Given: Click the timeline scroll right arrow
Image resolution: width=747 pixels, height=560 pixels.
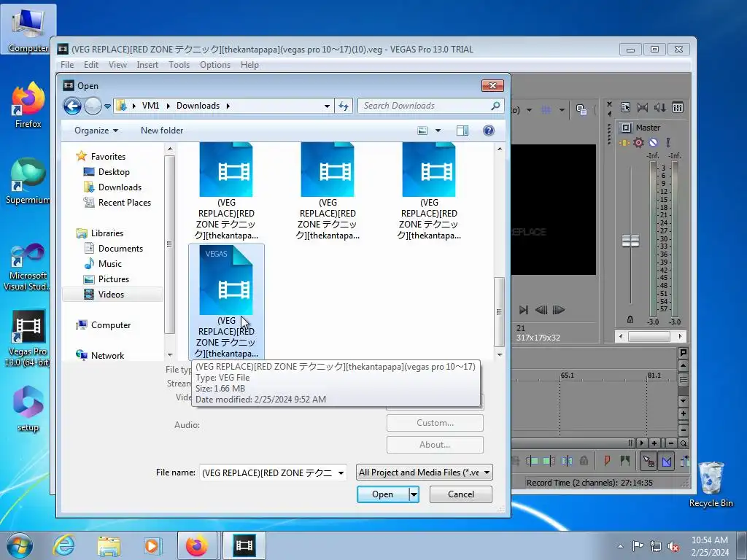Looking at the screenshot, I should coord(642,443).
